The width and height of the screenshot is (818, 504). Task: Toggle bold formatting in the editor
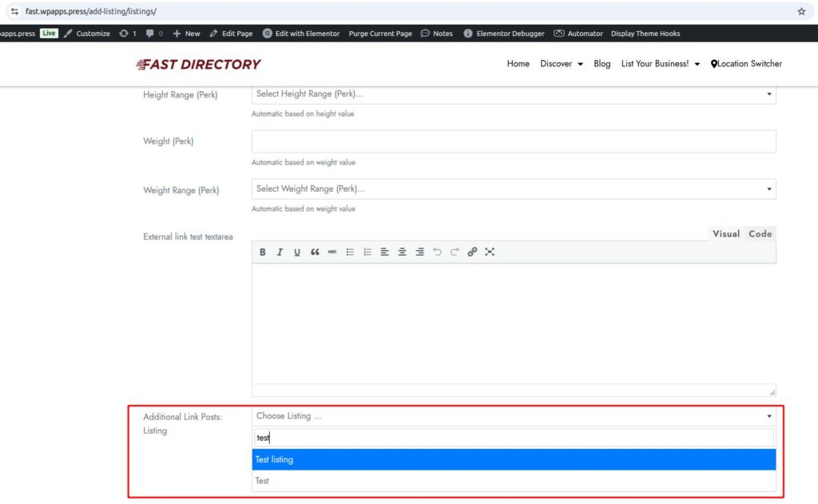click(263, 252)
